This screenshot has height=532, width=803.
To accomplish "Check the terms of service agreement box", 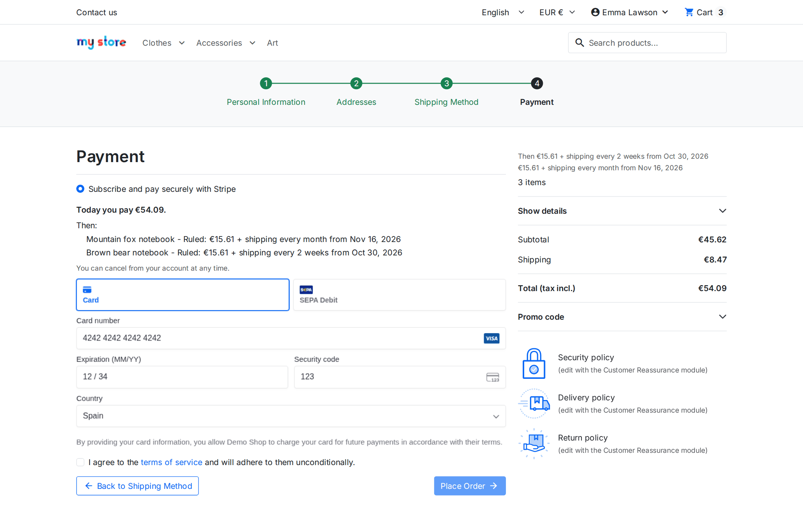I will coord(80,462).
